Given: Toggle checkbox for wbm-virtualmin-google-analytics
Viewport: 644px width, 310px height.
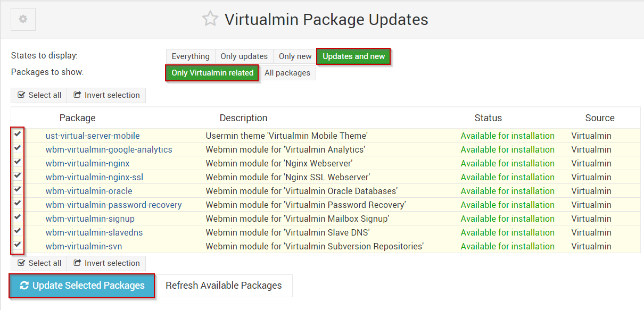Looking at the screenshot, I should coord(18,148).
